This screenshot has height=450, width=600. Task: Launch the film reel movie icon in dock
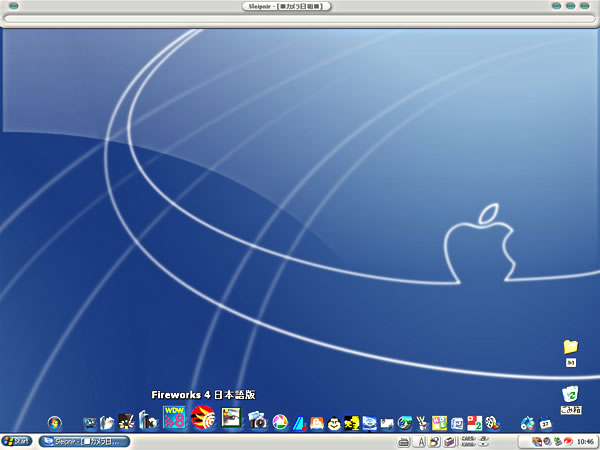492,423
